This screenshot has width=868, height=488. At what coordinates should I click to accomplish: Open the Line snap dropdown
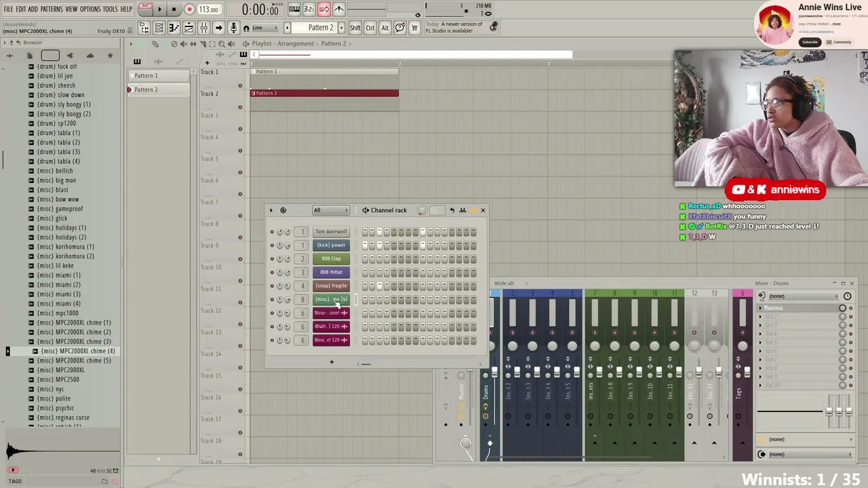pos(267,28)
